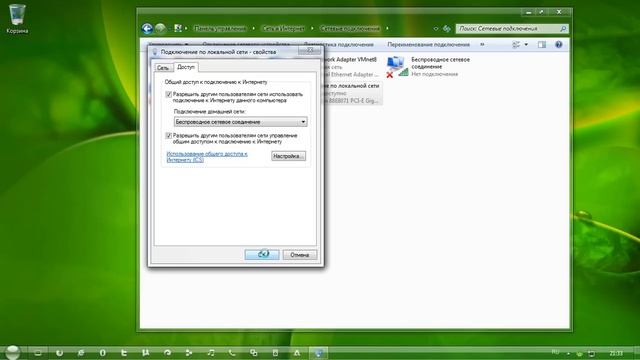Open 'Настройка...' settings button
The image size is (640, 360).
click(288, 156)
